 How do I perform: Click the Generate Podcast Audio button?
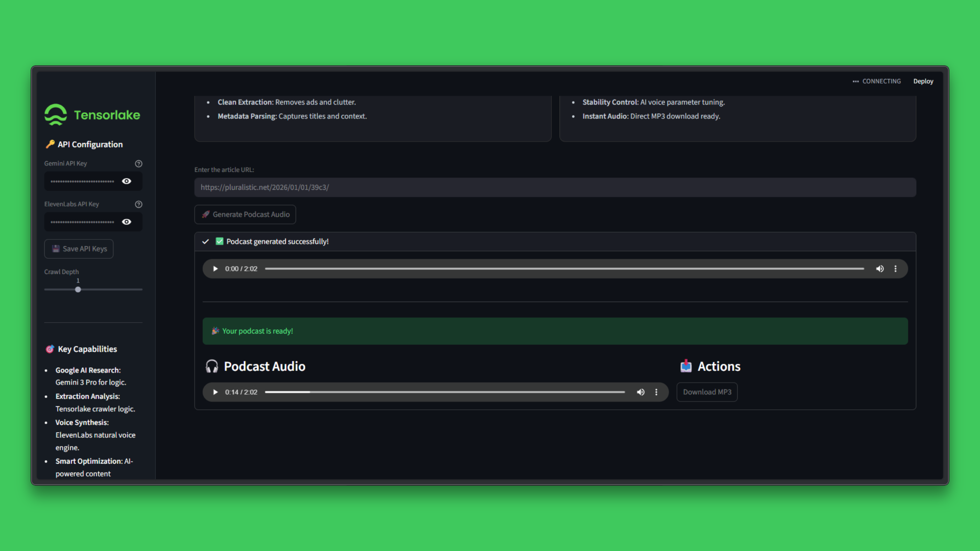coord(245,214)
